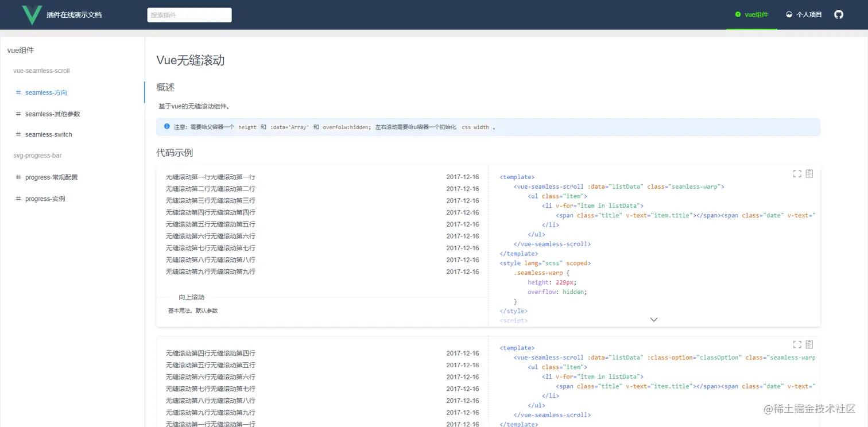This screenshot has width=868, height=427.
Task: Click the date beside 无缝滚动第二行
Action: click(x=463, y=189)
